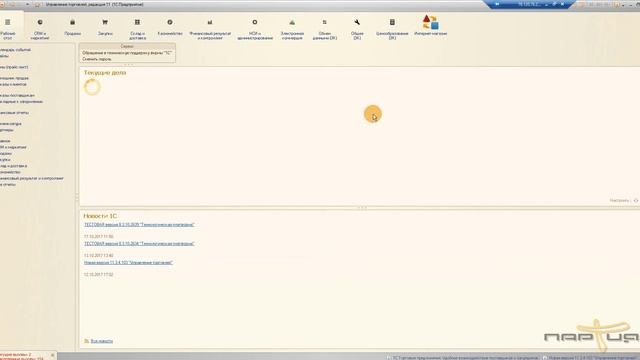Click news timestamp 12.10.2017 17:02
The image size is (640, 360).
[x=99, y=275]
